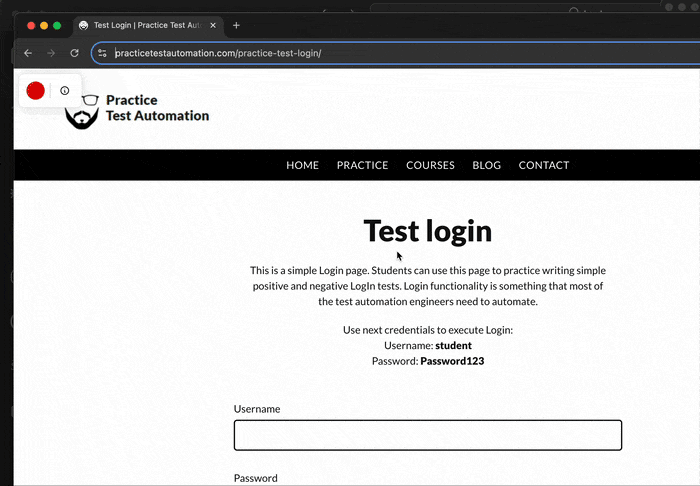Close the Test Login browser tab

(x=213, y=25)
